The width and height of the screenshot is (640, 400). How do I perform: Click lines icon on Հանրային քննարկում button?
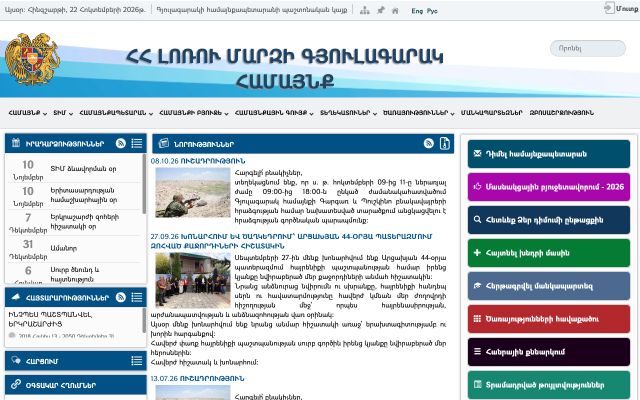(477, 352)
